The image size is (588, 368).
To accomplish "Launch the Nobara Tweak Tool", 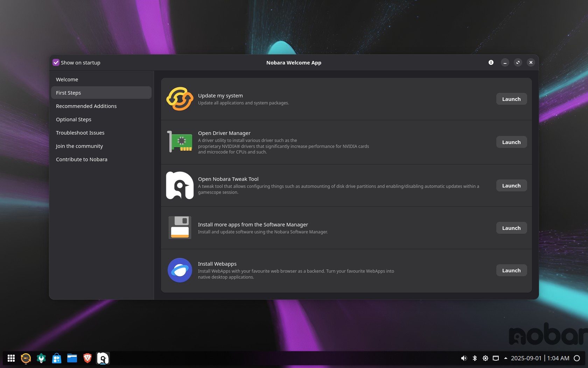I will pos(511,186).
